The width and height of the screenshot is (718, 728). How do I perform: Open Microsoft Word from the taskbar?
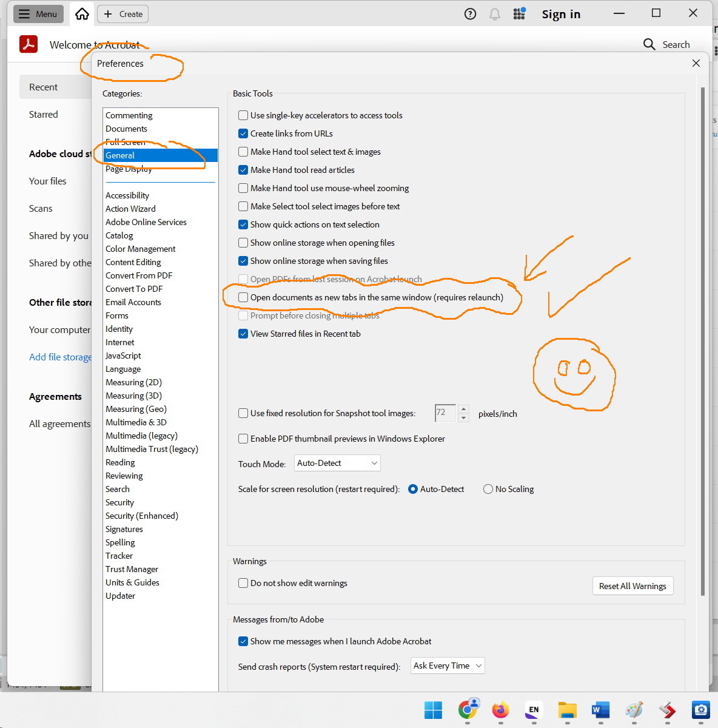(x=600, y=710)
